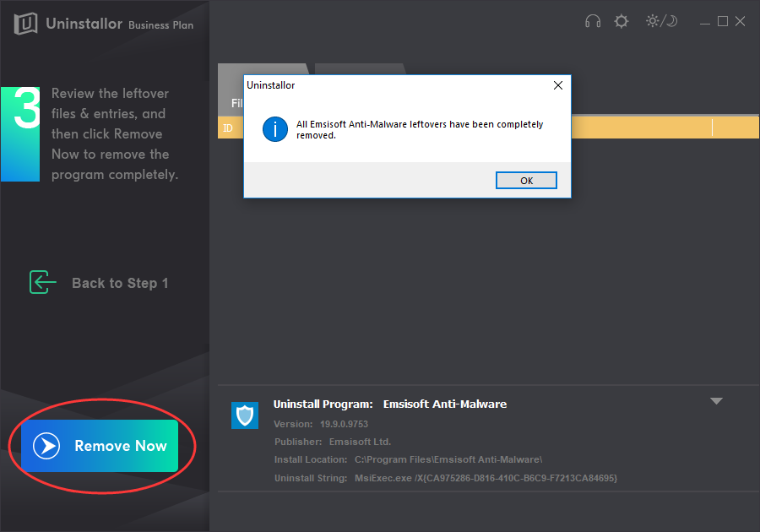Click the install location path text
This screenshot has height=532, width=760.
coord(448,459)
